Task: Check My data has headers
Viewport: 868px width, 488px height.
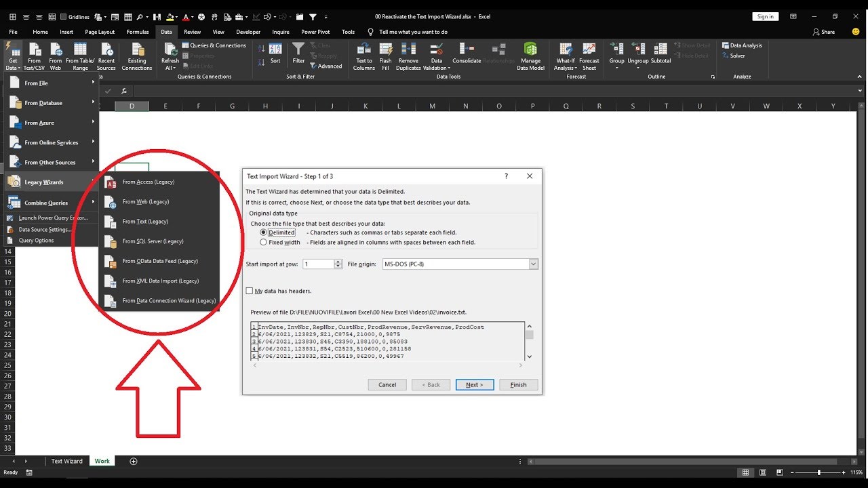Action: (x=250, y=291)
